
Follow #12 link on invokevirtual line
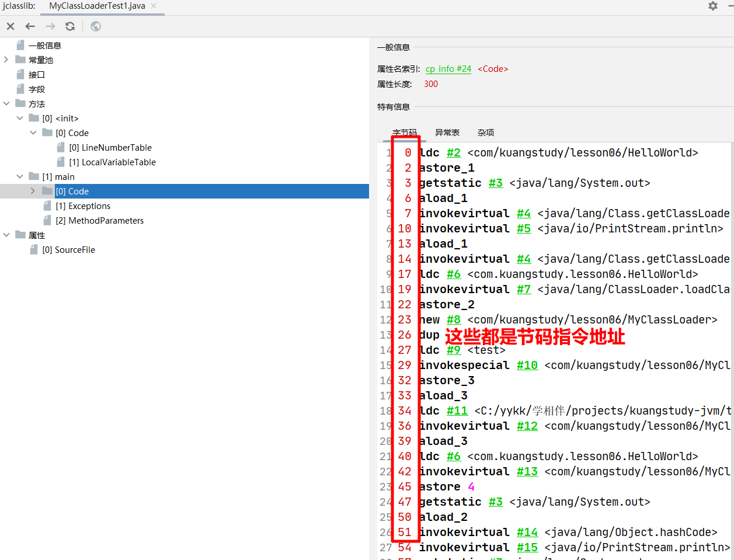(527, 426)
